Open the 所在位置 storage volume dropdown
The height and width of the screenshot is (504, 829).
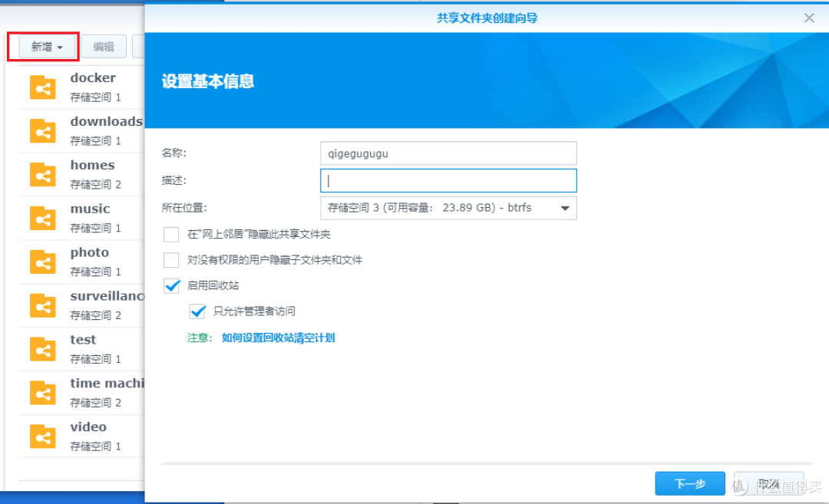[x=448, y=208]
